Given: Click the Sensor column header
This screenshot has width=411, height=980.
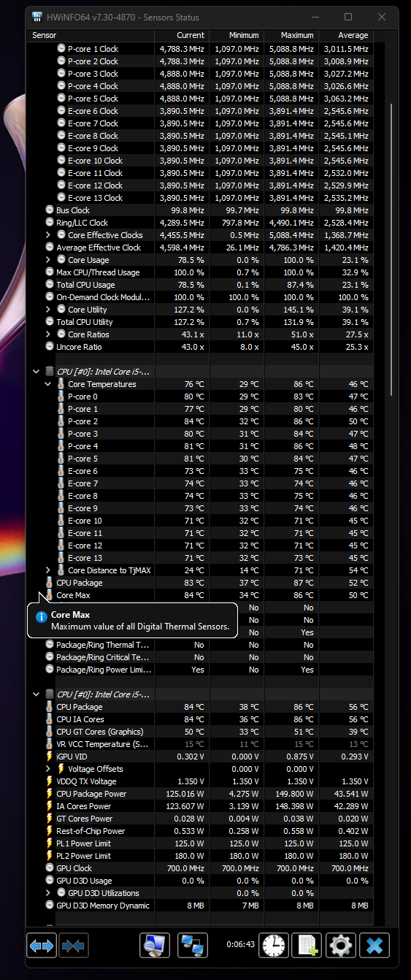Looking at the screenshot, I should tap(92, 35).
